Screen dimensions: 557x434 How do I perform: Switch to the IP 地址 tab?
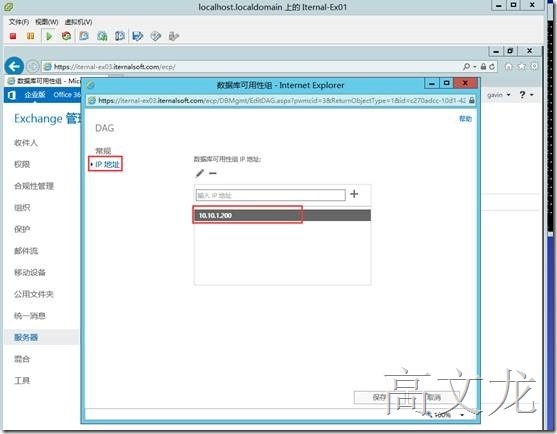click(107, 164)
